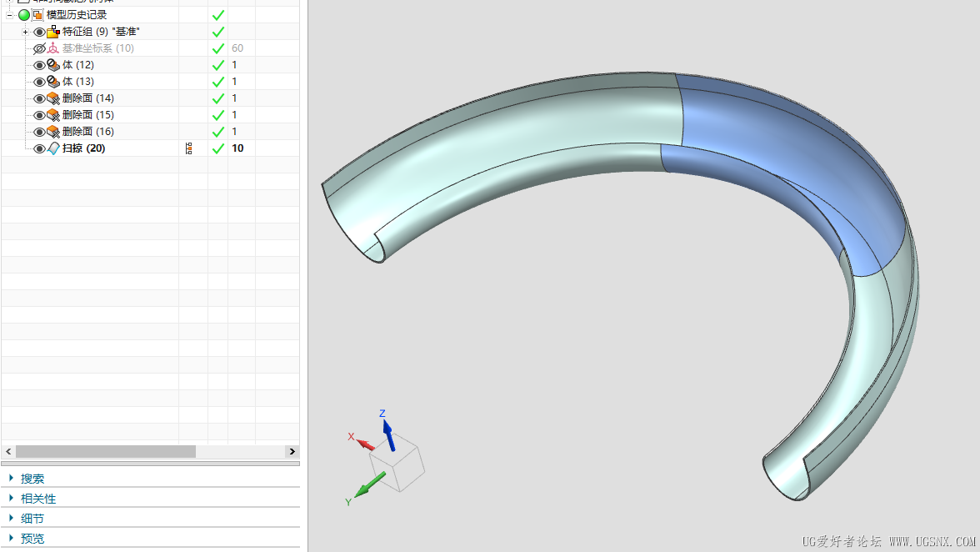Screen dimensions: 980x552
Task: Hide the 删除面 (16) feature
Action: (x=38, y=132)
